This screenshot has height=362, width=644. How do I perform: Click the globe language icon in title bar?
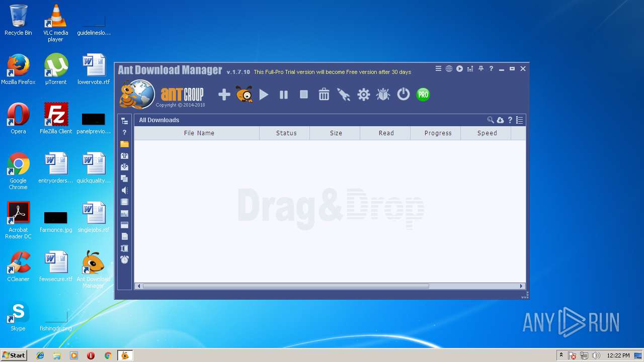coord(449,69)
